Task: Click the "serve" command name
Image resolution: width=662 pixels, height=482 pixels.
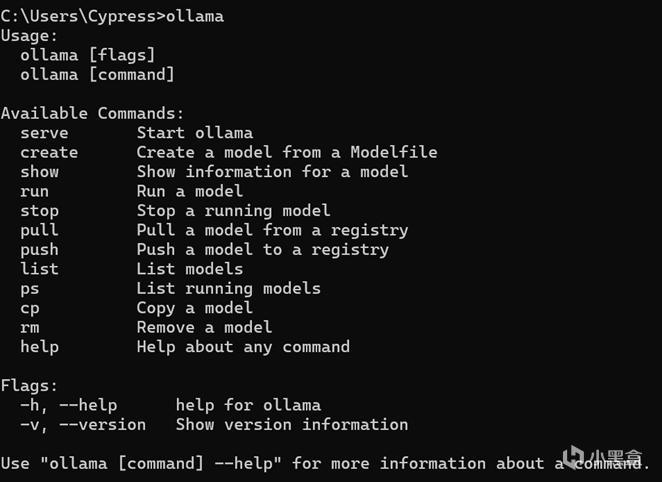Action: coord(44,133)
